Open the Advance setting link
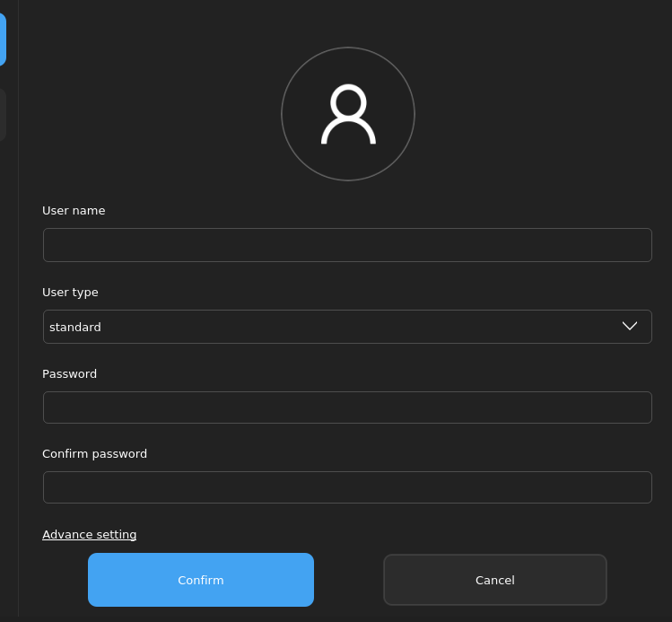 tap(90, 535)
